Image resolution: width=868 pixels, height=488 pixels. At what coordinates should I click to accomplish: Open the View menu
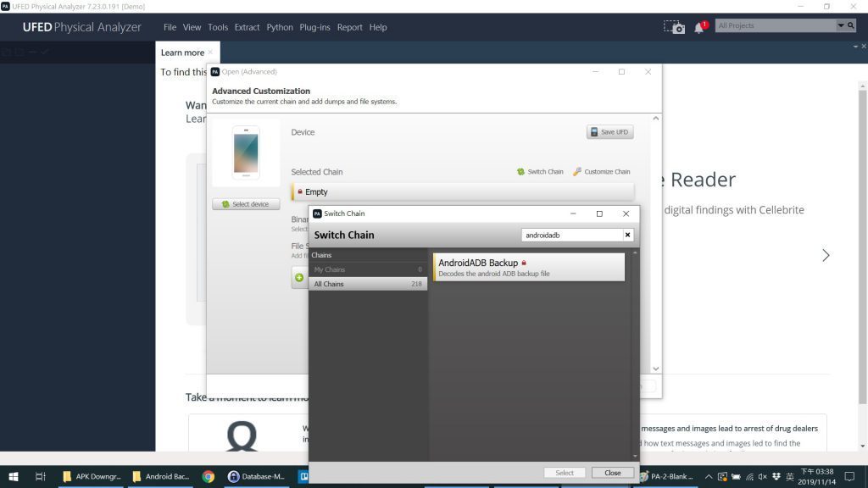pos(192,27)
